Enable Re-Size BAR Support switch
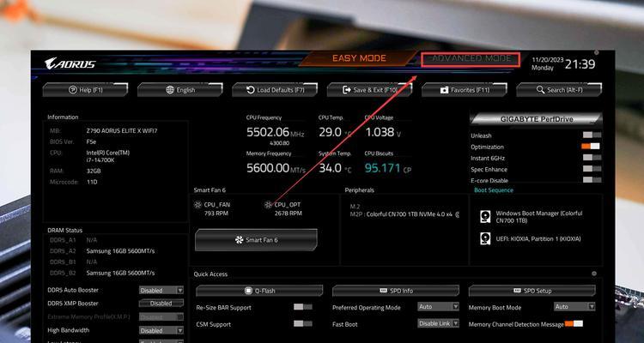 coord(303,307)
